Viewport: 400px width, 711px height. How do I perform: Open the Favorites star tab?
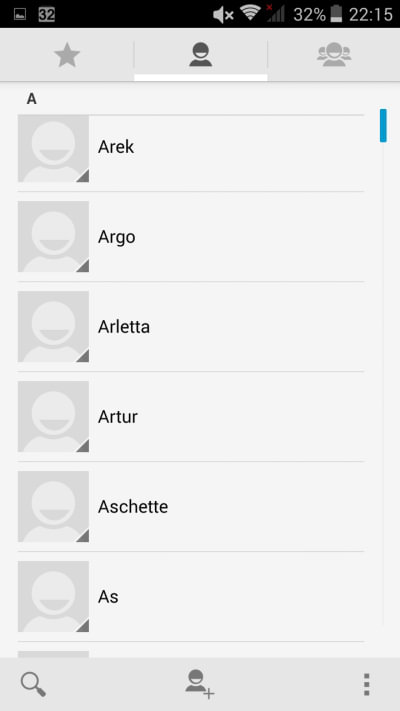pyautogui.click(x=67, y=56)
